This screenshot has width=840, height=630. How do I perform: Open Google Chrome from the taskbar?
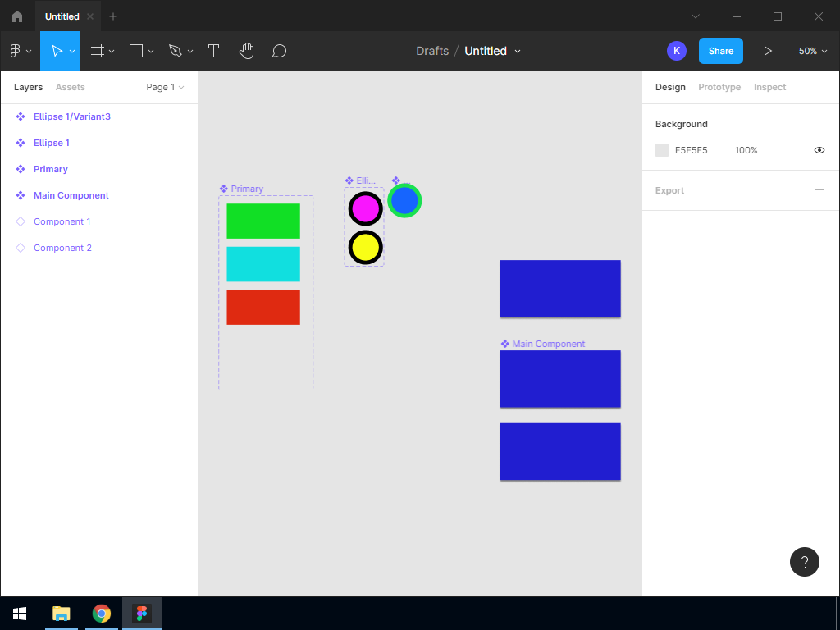[x=101, y=614]
